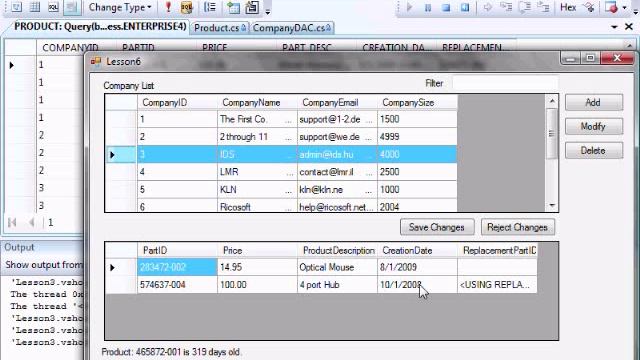Select the LMR company name cell
Viewport: 640px width, 360px height.
coord(257,172)
